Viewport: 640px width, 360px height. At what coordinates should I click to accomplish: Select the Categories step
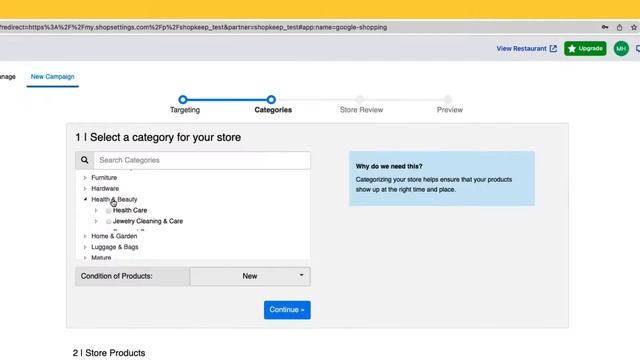point(271,100)
